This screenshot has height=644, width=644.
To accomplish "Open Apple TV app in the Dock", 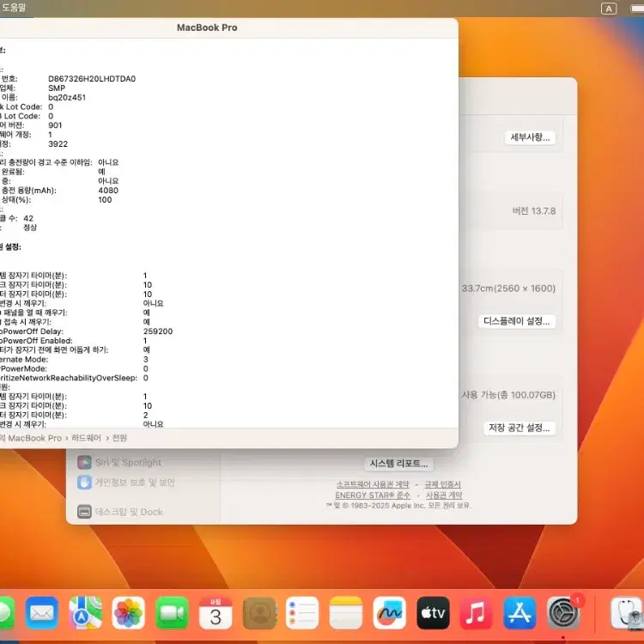I will coord(433,613).
